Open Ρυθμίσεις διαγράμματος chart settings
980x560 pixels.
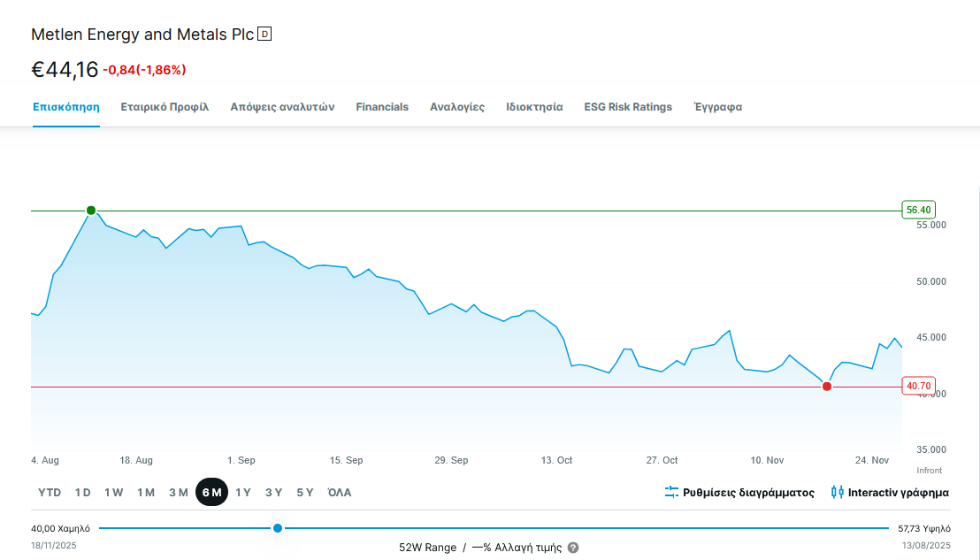coord(748,493)
